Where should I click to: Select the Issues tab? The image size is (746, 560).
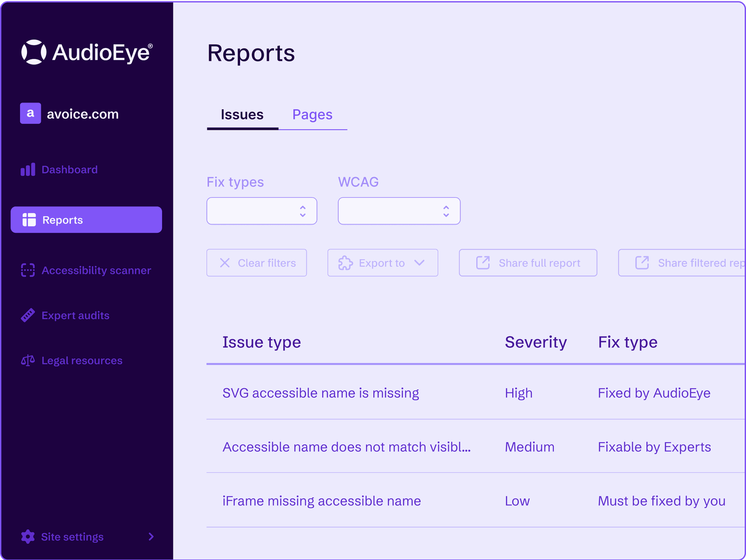(x=242, y=114)
